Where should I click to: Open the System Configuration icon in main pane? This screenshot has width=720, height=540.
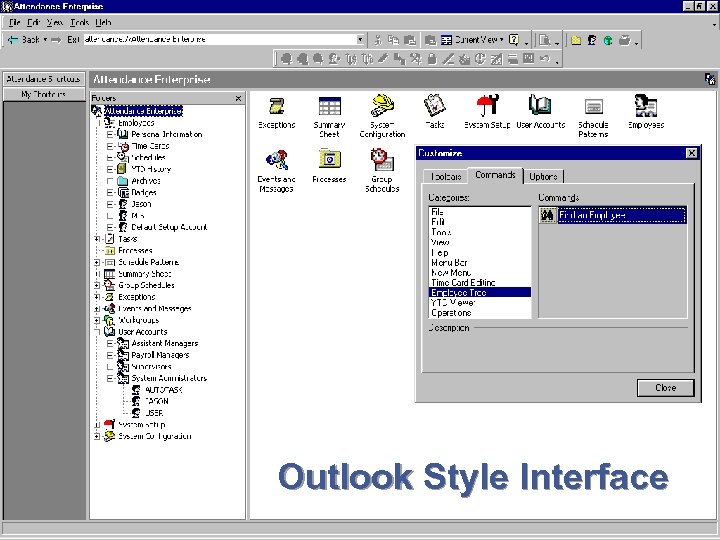[x=382, y=106]
